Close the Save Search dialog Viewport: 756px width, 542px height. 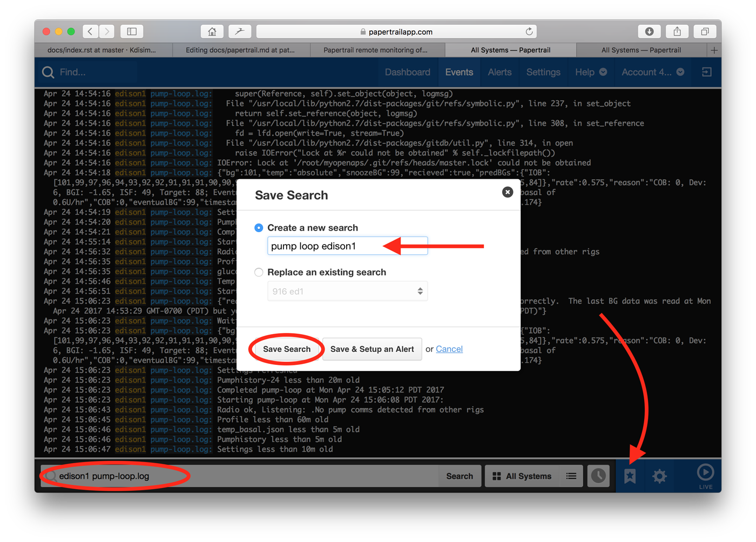click(x=508, y=192)
